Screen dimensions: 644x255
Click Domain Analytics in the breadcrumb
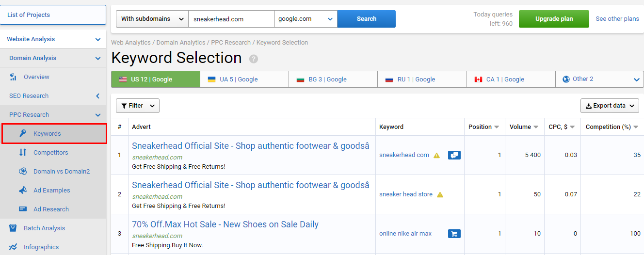181,43
